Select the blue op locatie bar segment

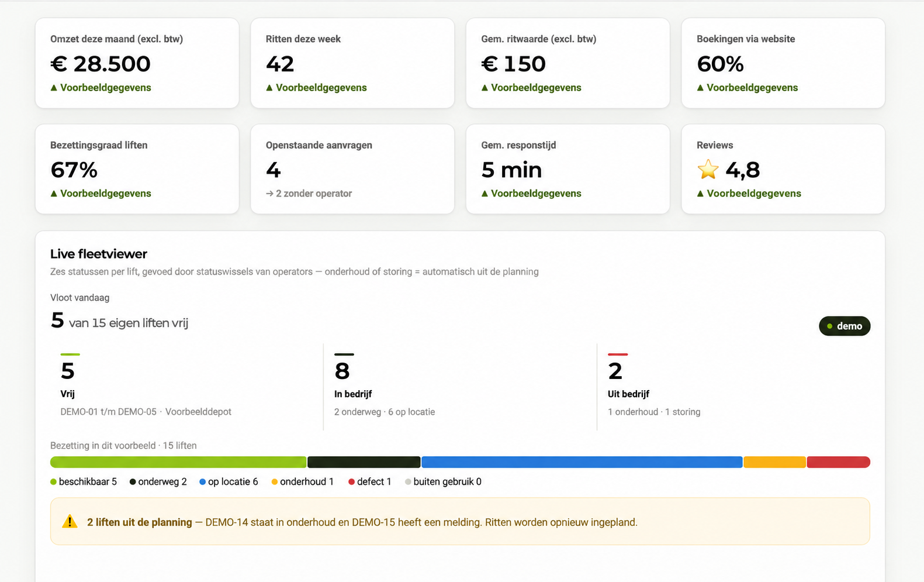[x=582, y=462]
